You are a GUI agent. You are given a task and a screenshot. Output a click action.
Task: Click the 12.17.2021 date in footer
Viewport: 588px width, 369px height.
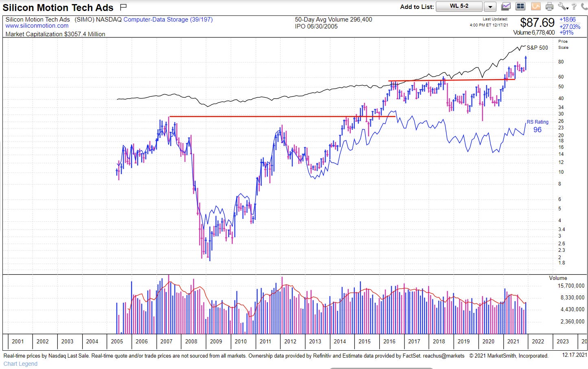[x=574, y=355]
